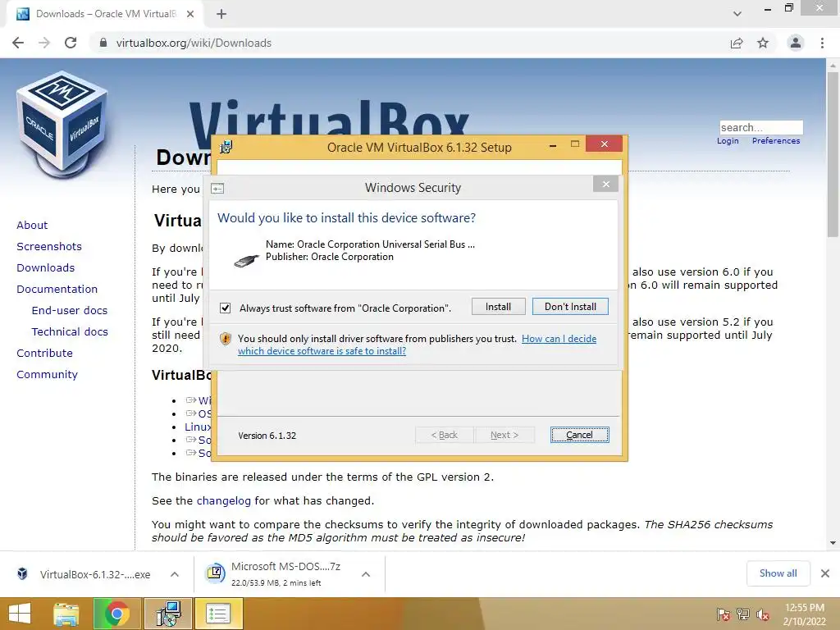Click the wiki search field
This screenshot has width=840, height=630.
tap(761, 127)
